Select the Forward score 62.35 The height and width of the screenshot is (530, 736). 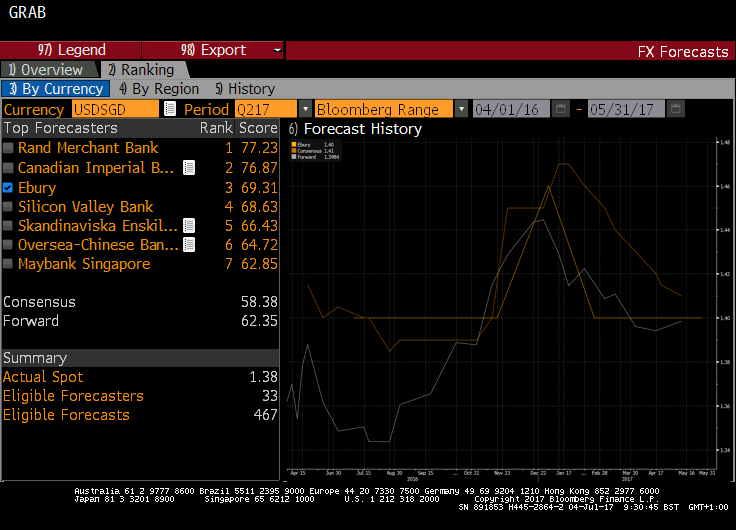[259, 321]
